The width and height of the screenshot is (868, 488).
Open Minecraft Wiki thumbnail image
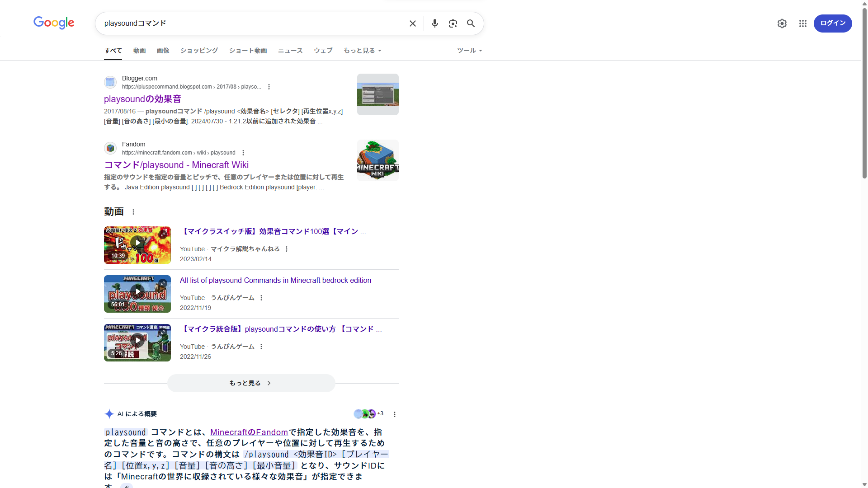pos(378,160)
